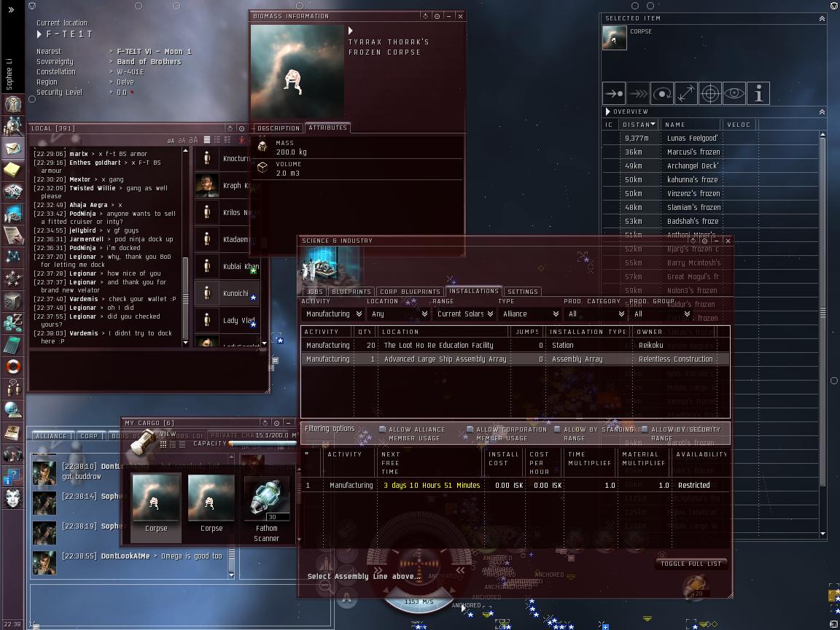Select the Fathom Scanner item in cargo
This screenshot has width=840, height=630.
(266, 507)
